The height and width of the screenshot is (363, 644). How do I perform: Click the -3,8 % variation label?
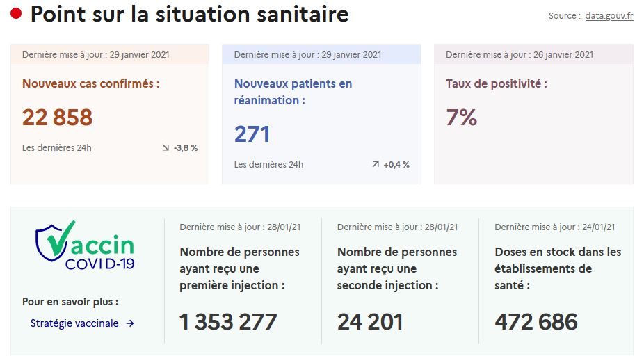[x=186, y=148]
